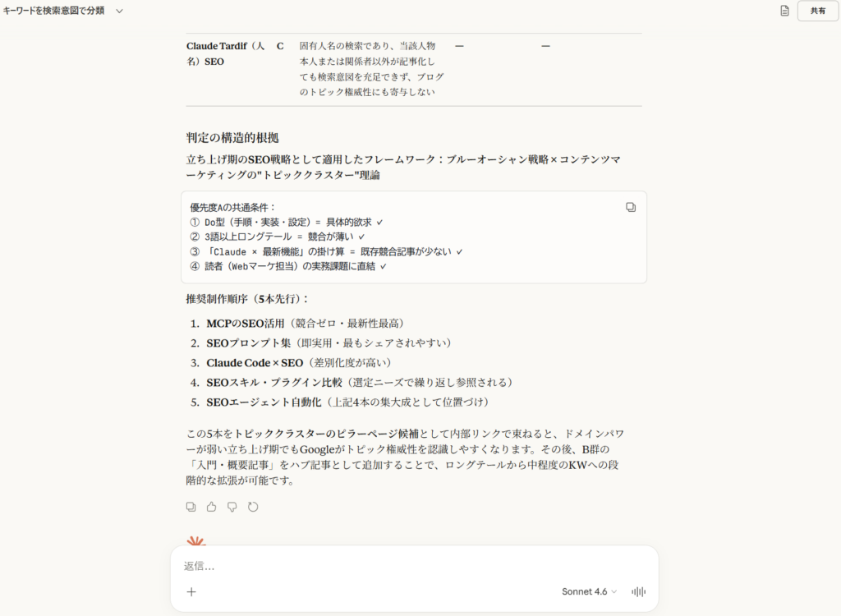Click the white reply composer card
Screen dimensions: 841x616
click(414, 578)
